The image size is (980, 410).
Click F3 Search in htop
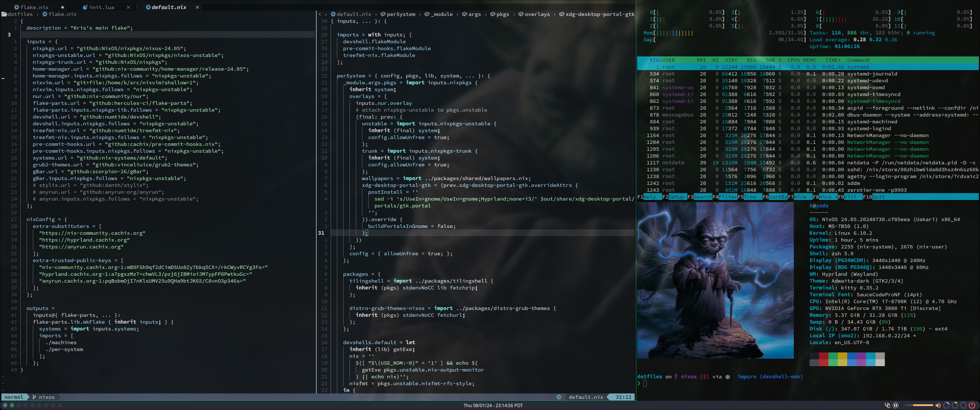pyautogui.click(x=700, y=197)
